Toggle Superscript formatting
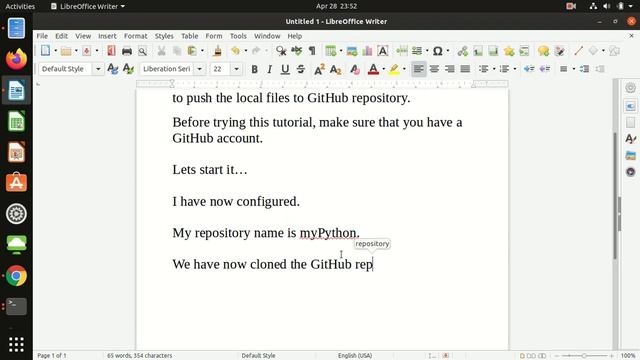This screenshot has width=640, height=360. [319, 69]
